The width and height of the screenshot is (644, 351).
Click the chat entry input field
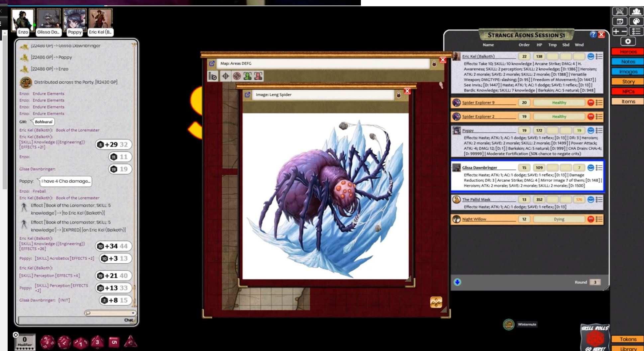point(71,320)
